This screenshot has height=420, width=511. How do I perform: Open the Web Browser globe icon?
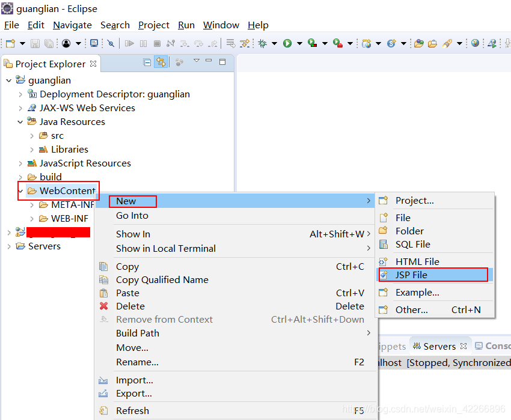pos(475,43)
